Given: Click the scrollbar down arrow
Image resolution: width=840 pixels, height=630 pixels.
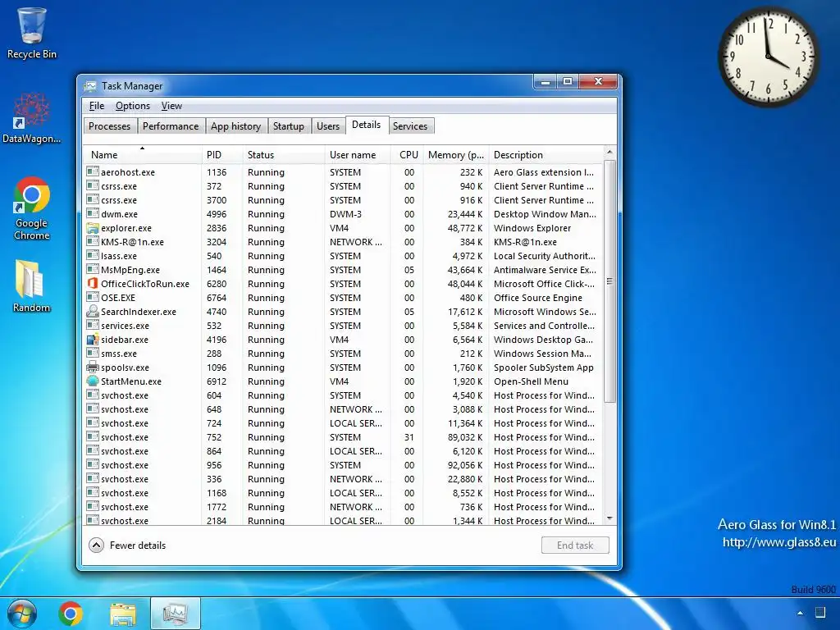Looking at the screenshot, I should [609, 518].
